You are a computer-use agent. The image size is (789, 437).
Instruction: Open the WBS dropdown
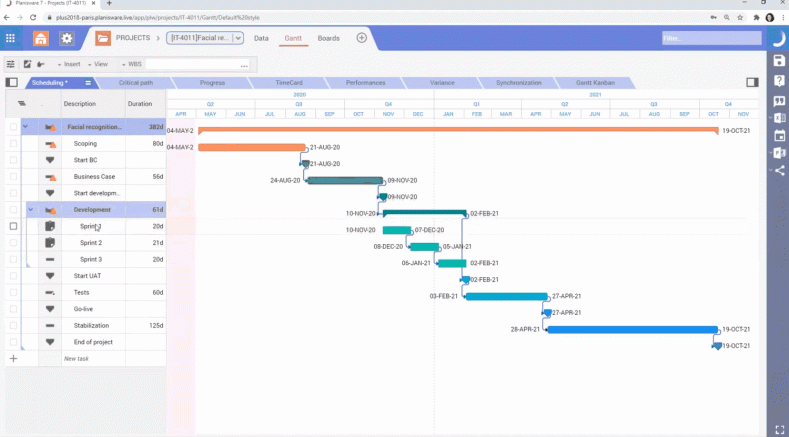coord(131,64)
